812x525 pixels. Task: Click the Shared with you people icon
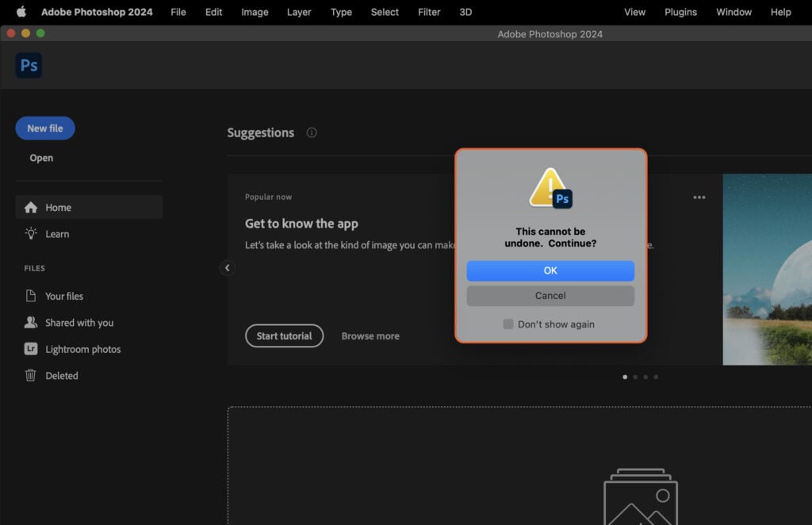click(x=31, y=322)
